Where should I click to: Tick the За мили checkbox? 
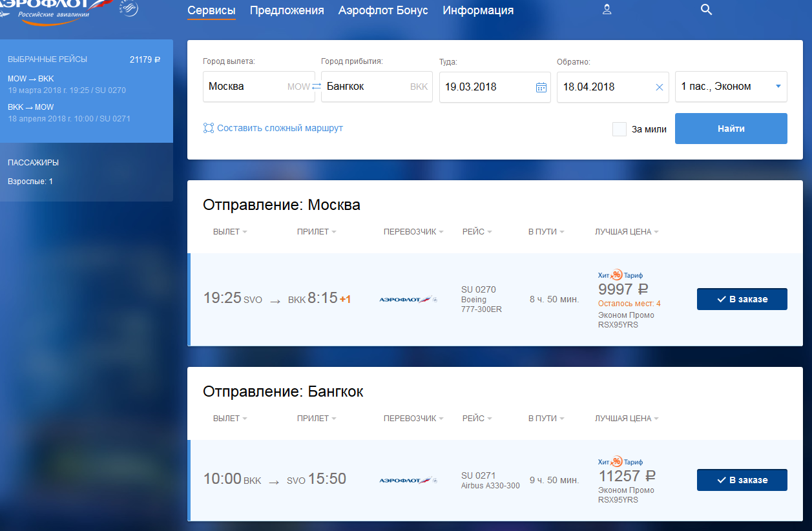pos(619,129)
